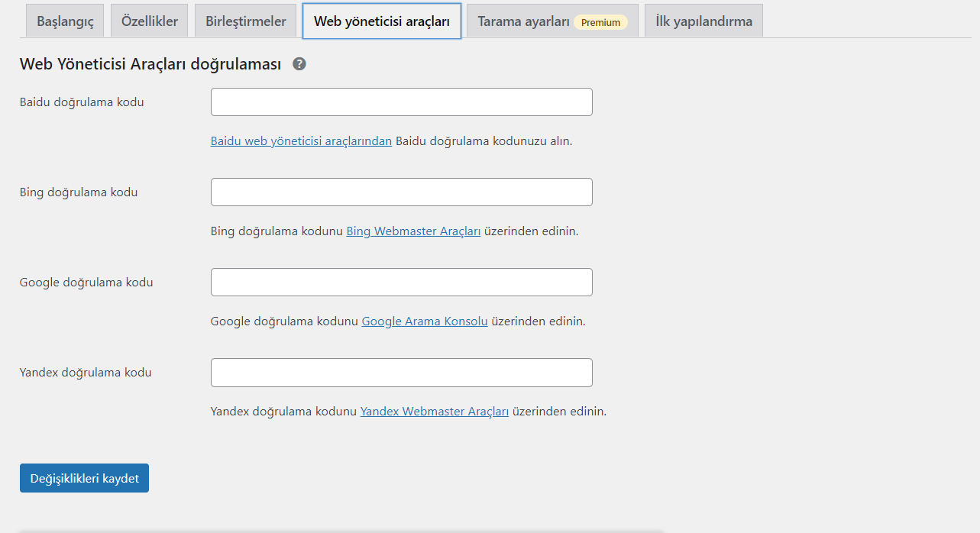Open the Baidu web yöneticisi araçlarından link

(301, 141)
